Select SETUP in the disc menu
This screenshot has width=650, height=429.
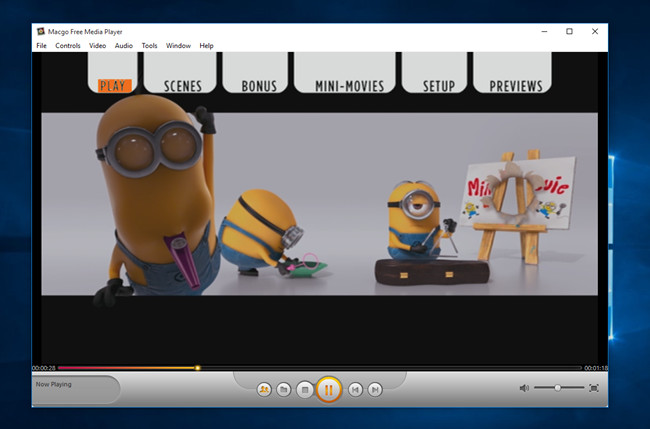click(x=439, y=86)
